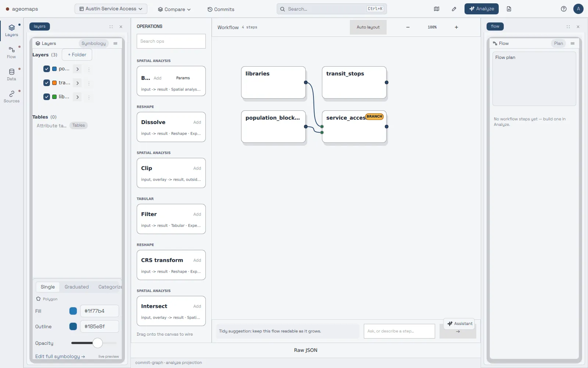Click the document export icon in top bar
Viewport: 588px width, 368px height.
point(509,9)
